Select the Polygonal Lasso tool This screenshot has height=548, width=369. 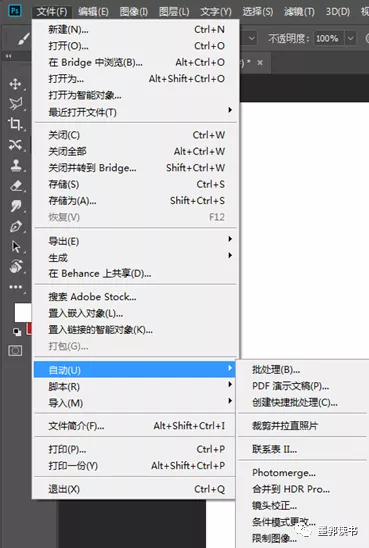15,103
